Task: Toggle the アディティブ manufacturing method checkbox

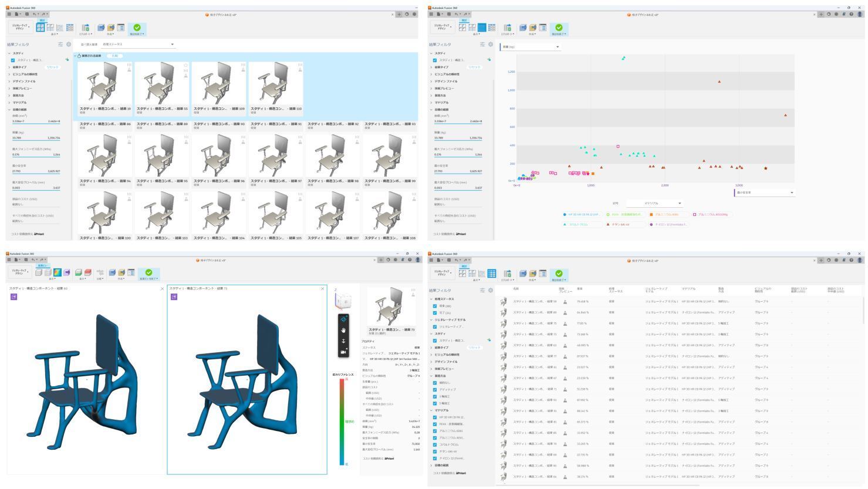Action: [x=435, y=389]
